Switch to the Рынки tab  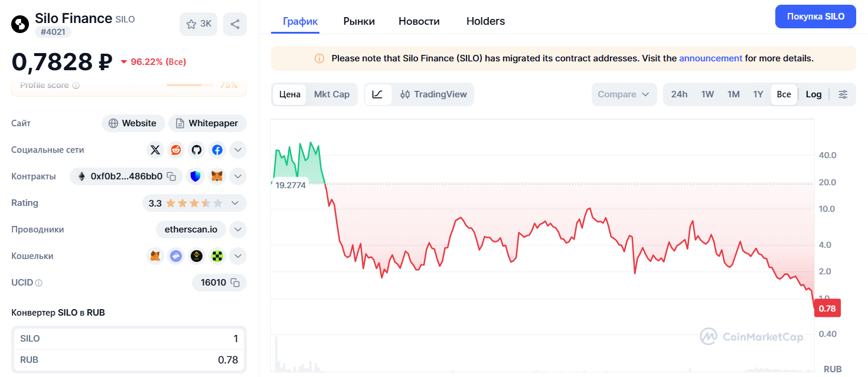359,21
